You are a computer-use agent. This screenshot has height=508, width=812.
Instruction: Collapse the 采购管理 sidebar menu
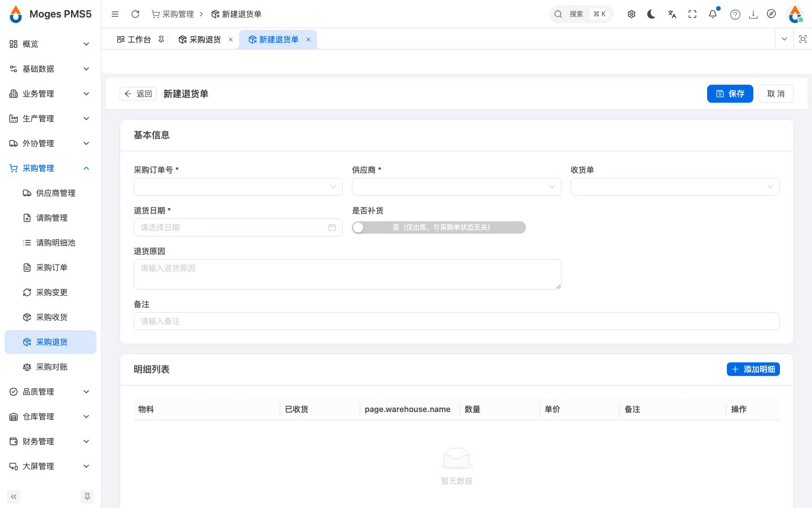click(x=50, y=168)
